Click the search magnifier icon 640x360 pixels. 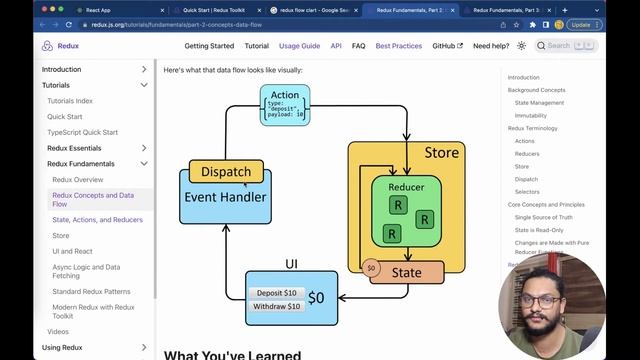click(541, 46)
